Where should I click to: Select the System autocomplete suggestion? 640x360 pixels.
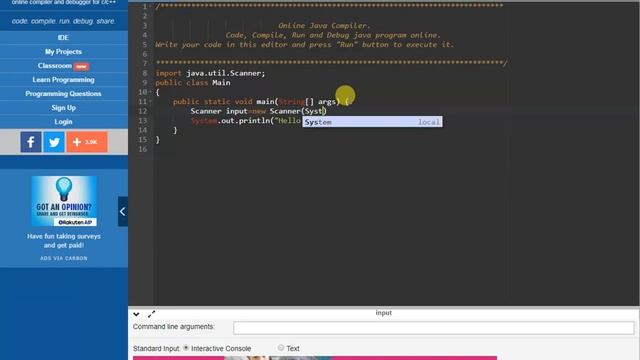pyautogui.click(x=372, y=122)
